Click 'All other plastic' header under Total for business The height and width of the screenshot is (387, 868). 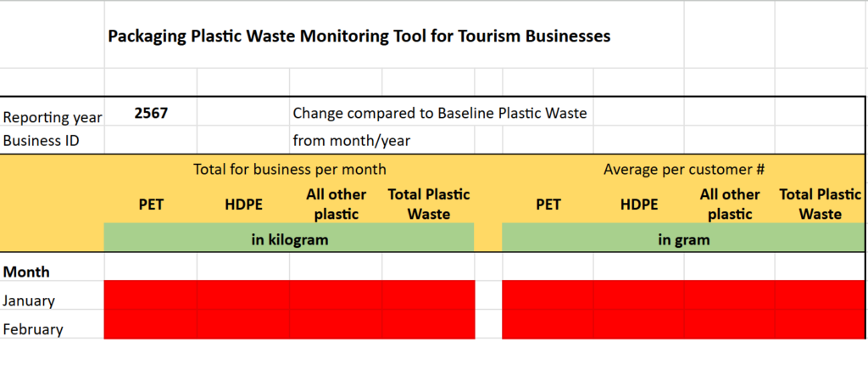(x=336, y=205)
